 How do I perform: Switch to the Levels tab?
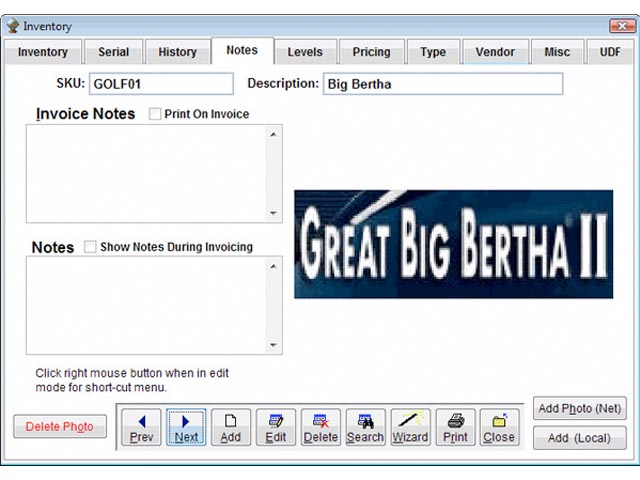click(305, 52)
